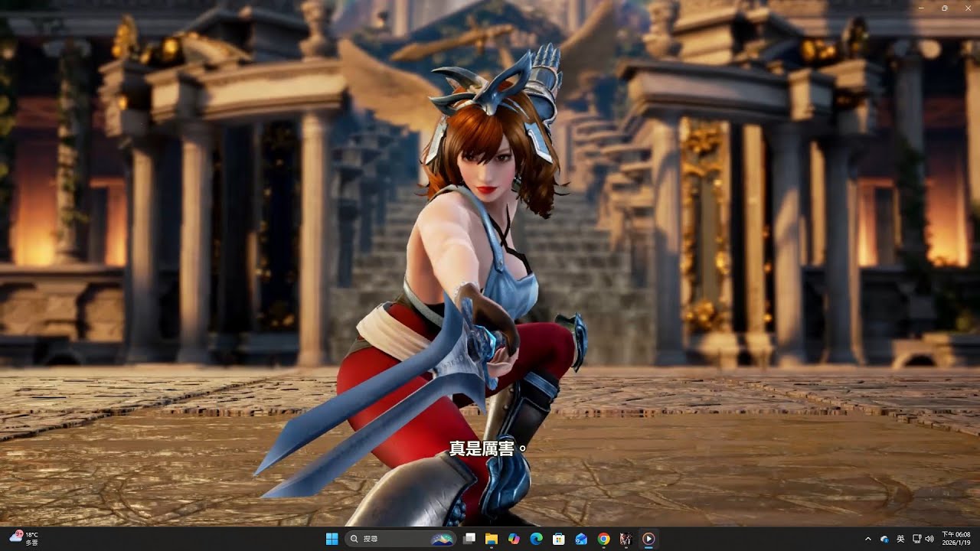Close the video window
Screen dimensions: 980x551
click(x=967, y=8)
